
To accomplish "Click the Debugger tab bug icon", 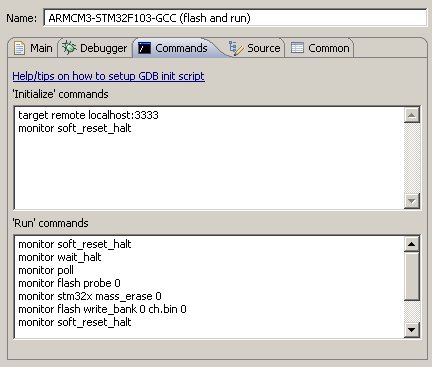I will coord(69,48).
